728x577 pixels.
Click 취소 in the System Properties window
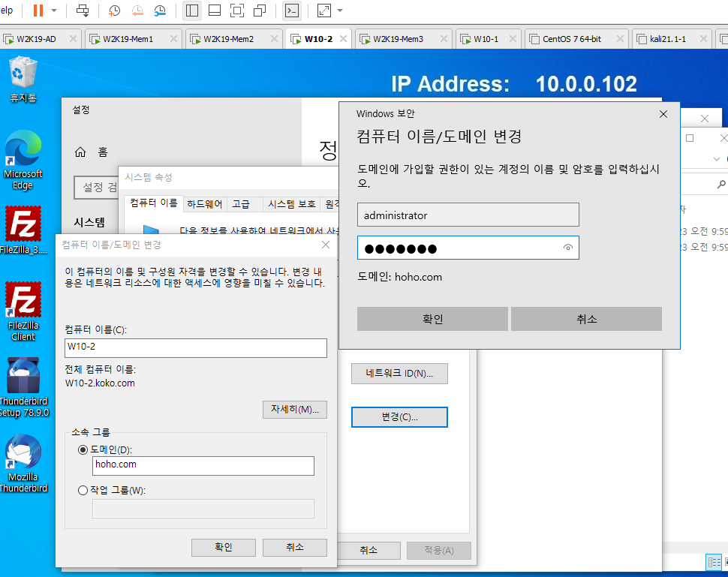pos(369,550)
